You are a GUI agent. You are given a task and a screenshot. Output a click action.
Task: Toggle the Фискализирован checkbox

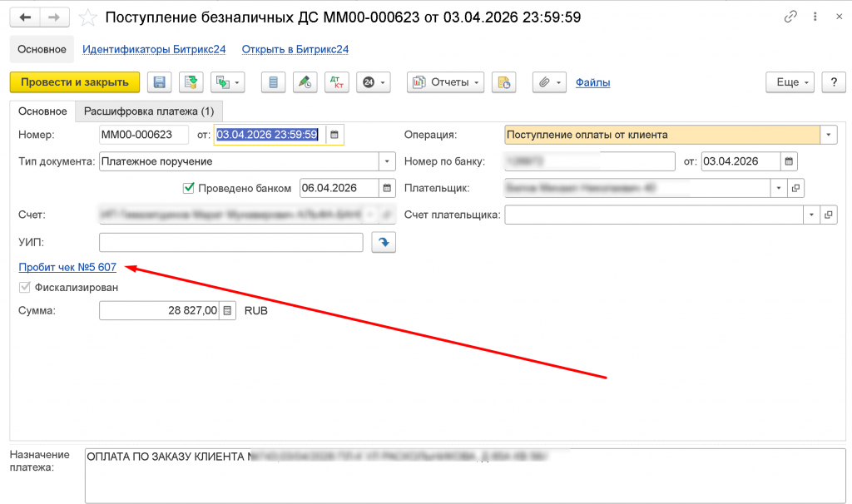coord(24,287)
